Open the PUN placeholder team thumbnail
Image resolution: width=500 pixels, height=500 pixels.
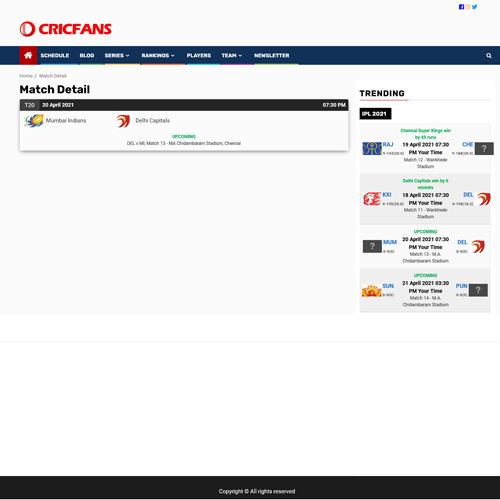coord(478,290)
